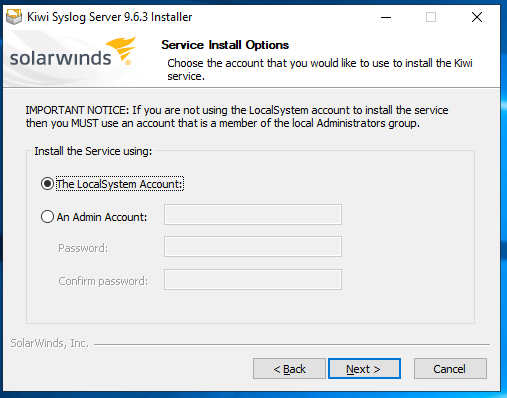Click the Back button
This screenshot has width=507, height=398.
(x=289, y=369)
